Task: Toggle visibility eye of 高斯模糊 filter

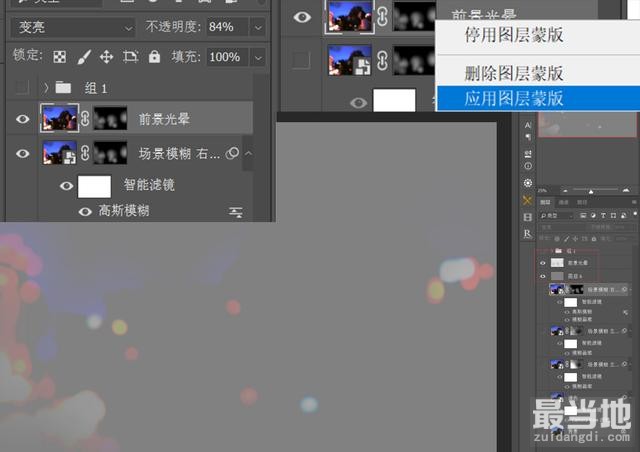Action: [x=85, y=212]
